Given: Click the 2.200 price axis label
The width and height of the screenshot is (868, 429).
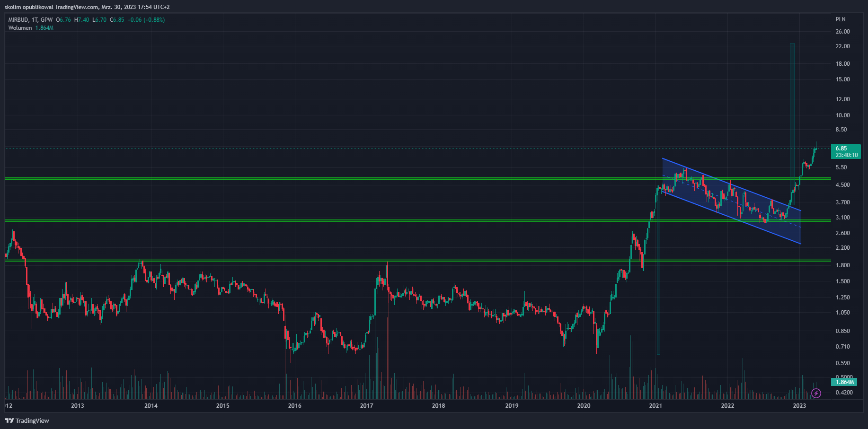Looking at the screenshot, I should (842, 248).
